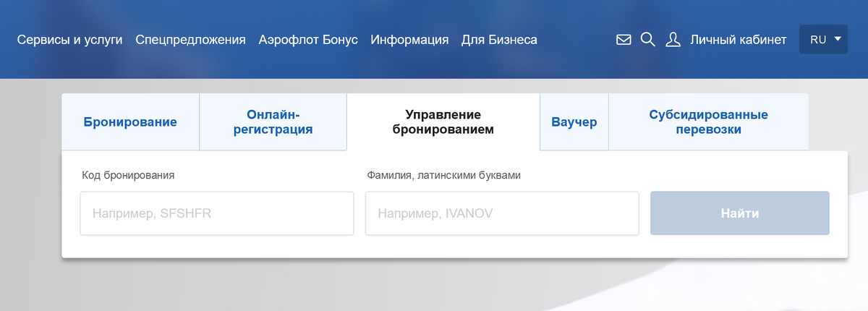Click the envelope mail icon in header

click(x=624, y=40)
